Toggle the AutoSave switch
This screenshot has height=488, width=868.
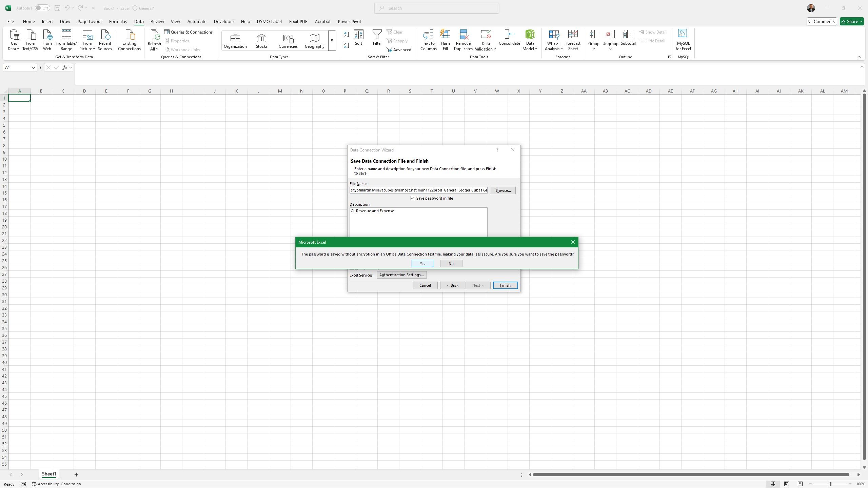click(42, 8)
